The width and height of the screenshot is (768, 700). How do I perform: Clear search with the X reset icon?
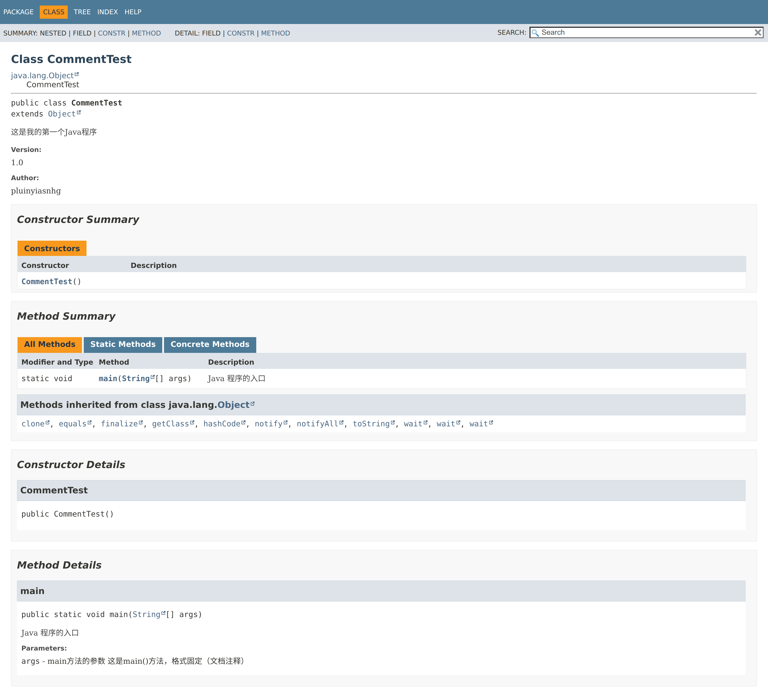coord(758,33)
